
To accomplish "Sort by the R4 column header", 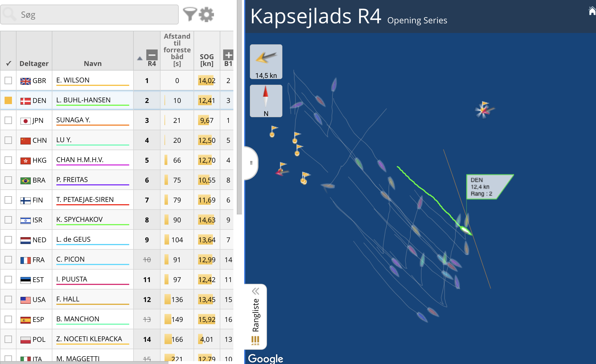I will pos(152,64).
